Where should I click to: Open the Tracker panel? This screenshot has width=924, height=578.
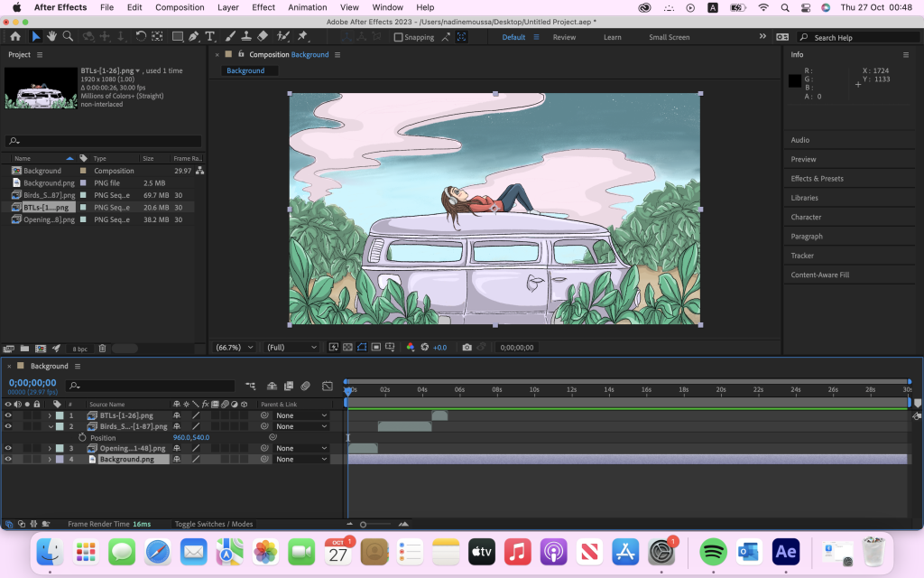click(x=802, y=256)
